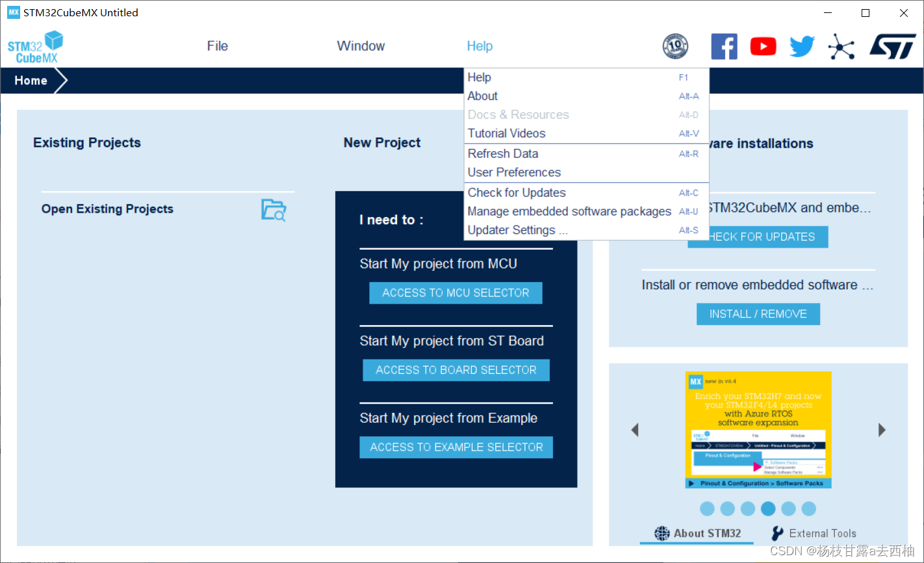This screenshot has width=924, height=563.
Task: Click 'Install or remove embedded software' text
Action: (x=758, y=285)
